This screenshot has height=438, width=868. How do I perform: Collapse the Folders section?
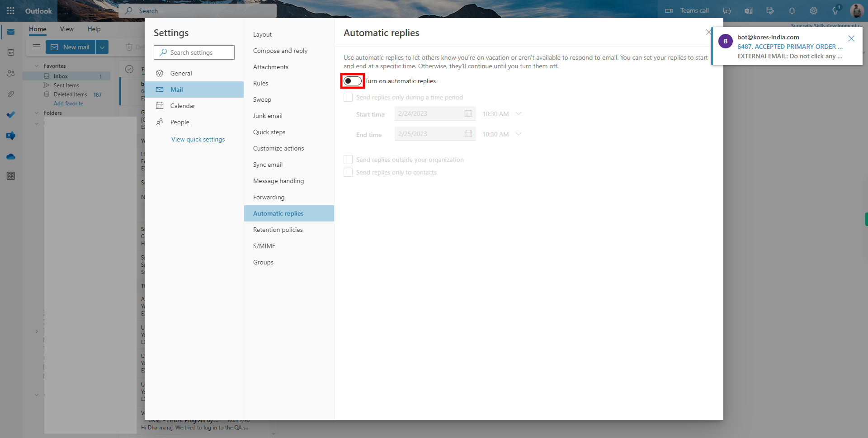37,113
